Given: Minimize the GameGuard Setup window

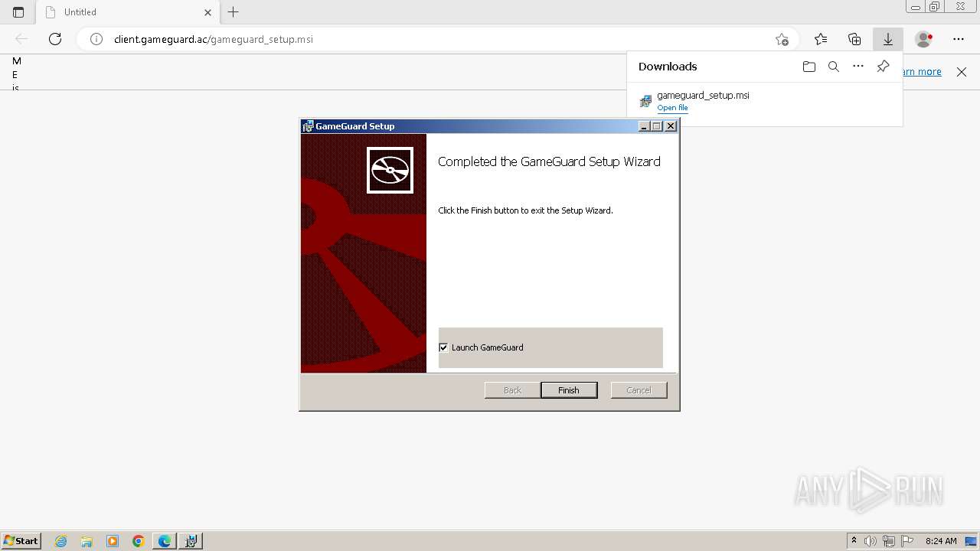Looking at the screenshot, I should [x=644, y=126].
